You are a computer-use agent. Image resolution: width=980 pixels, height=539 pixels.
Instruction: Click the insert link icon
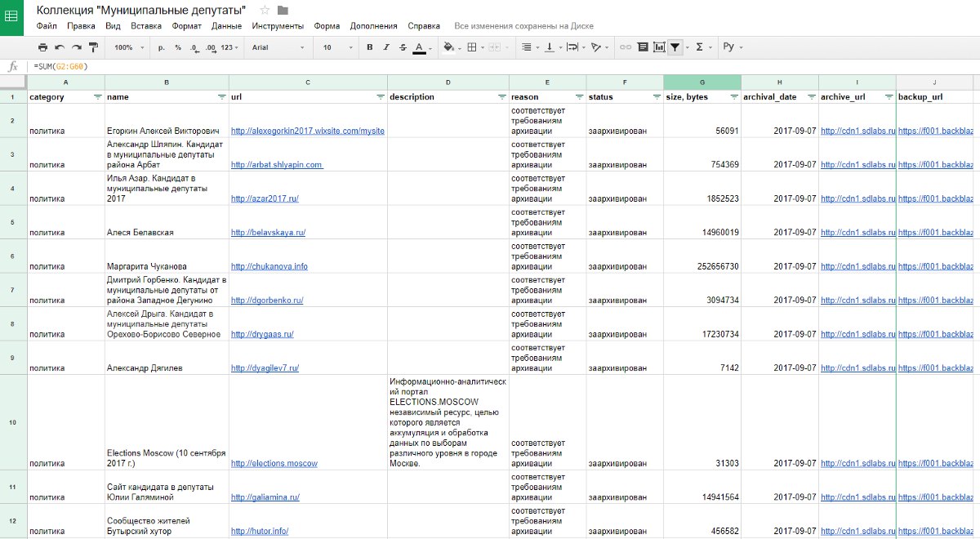coord(626,47)
